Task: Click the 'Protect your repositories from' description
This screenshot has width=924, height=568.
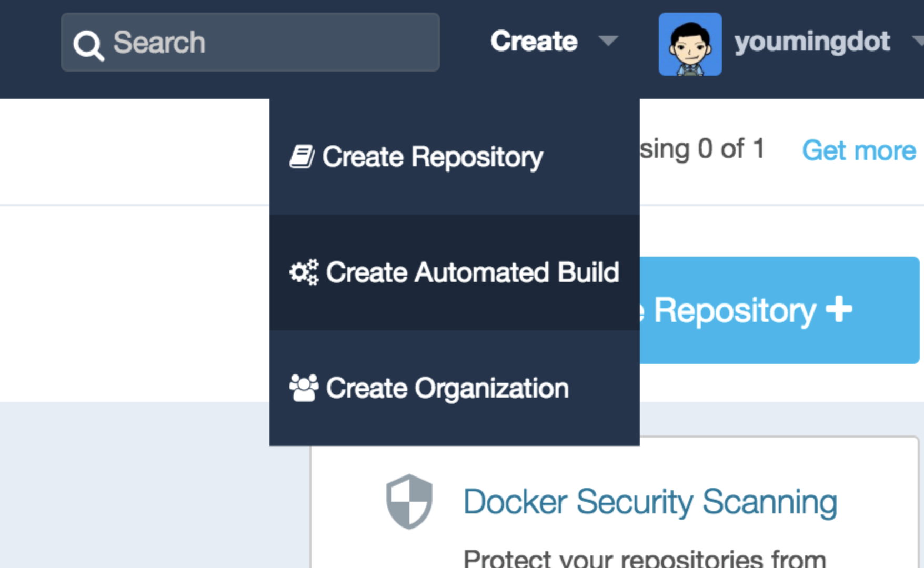Action: (645, 559)
